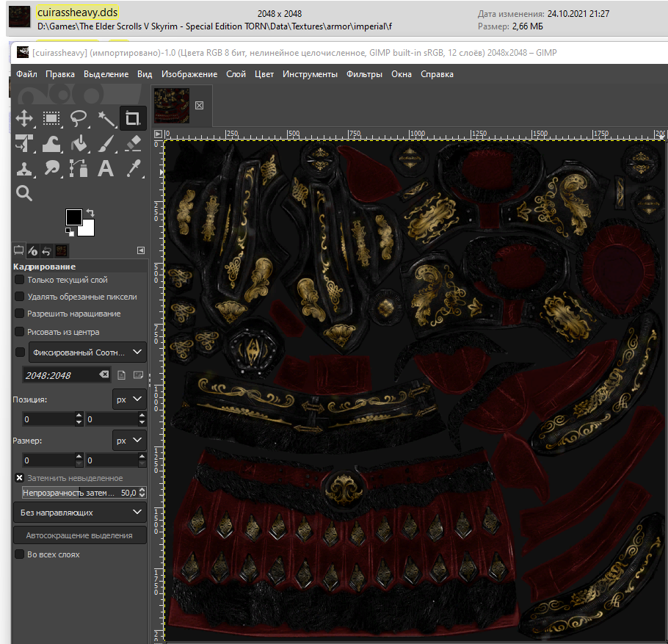Select the Text tool
The height and width of the screenshot is (644, 668).
[106, 168]
